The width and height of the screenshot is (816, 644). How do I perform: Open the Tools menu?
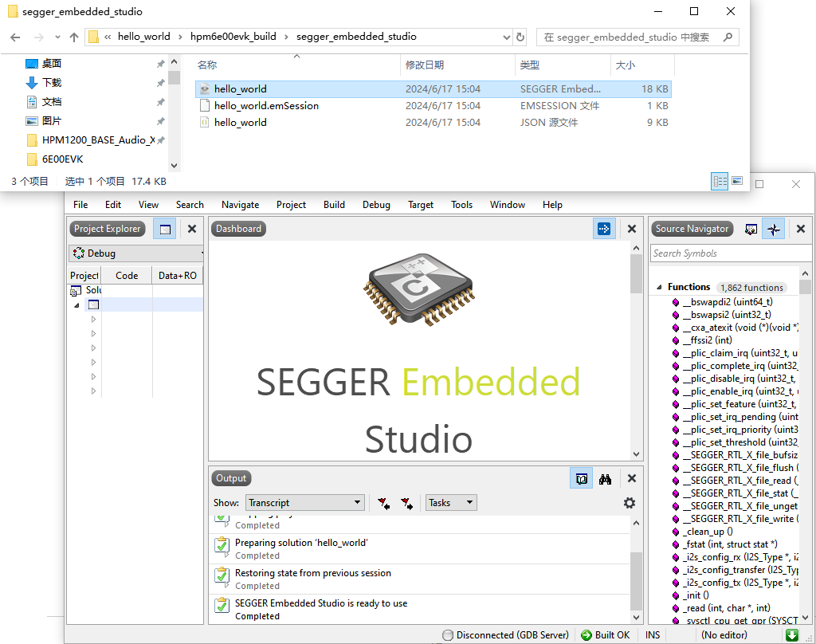(461, 205)
